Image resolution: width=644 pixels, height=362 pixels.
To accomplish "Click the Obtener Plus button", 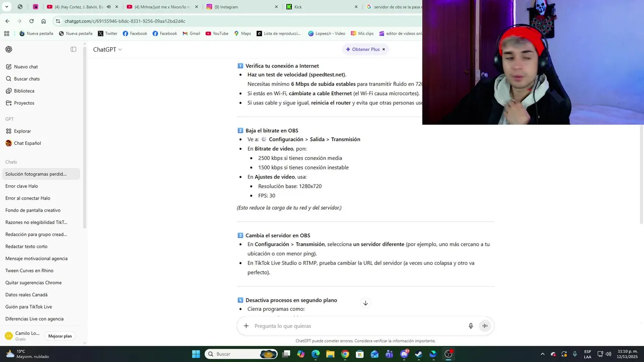I will pos(362,49).
